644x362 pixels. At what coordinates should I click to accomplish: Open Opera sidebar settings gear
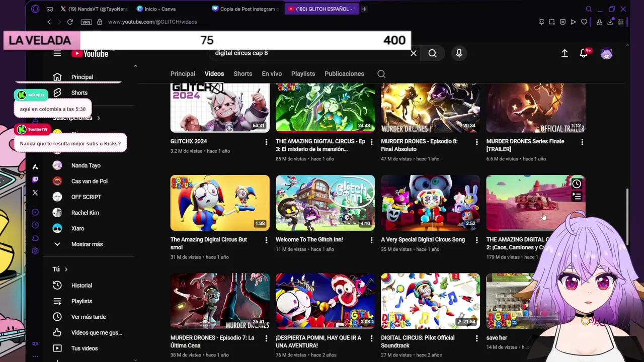(x=35, y=251)
